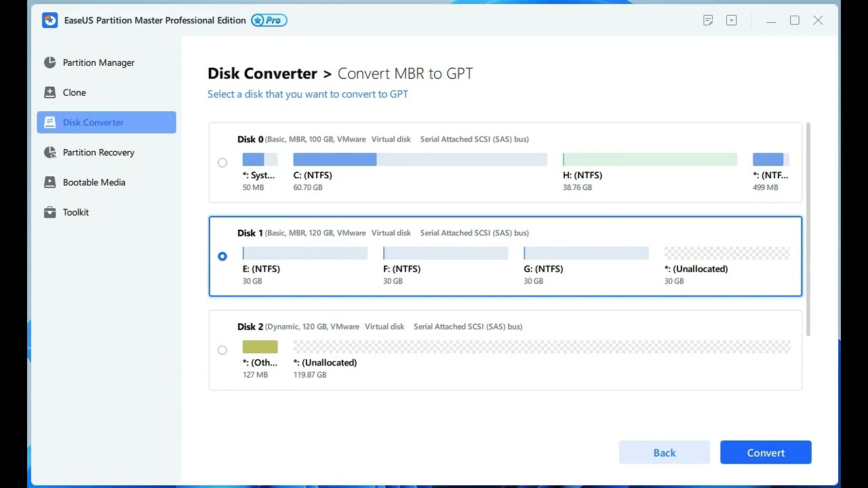Open Toolkit section
This screenshot has width=868, height=488.
tap(106, 212)
